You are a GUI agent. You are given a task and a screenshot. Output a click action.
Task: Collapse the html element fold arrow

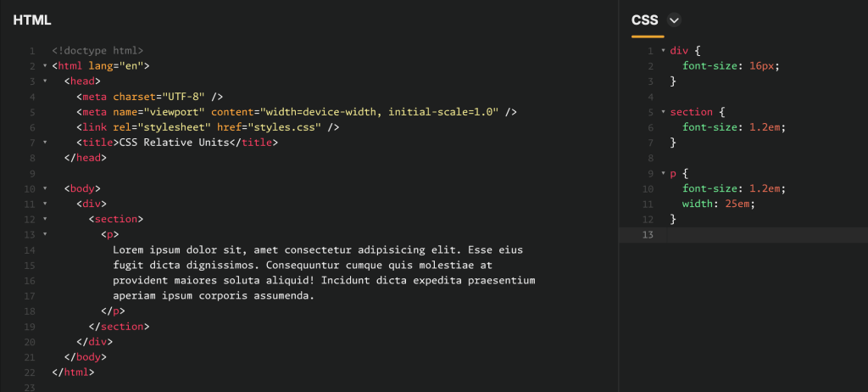coord(44,66)
